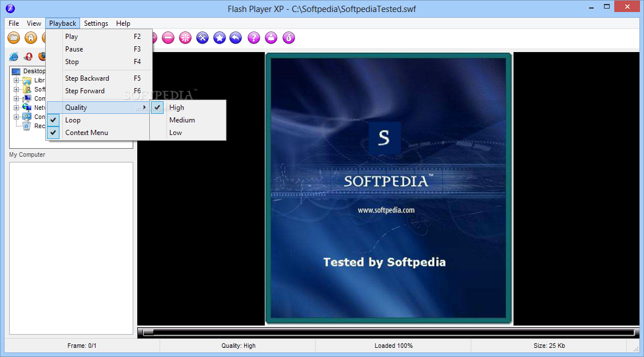The image size is (644, 357).
Task: Click the Frame: 0/1 status entry
Action: (x=82, y=346)
